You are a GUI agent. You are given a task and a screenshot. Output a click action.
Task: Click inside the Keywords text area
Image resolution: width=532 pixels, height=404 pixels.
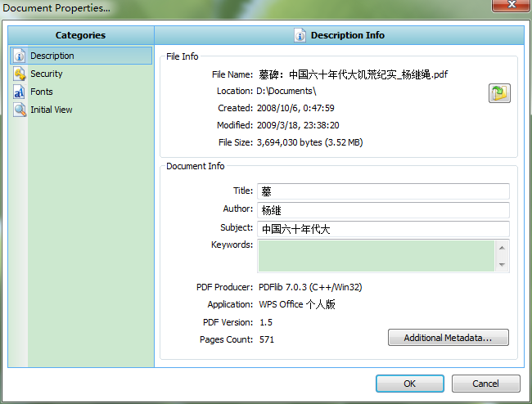(x=376, y=256)
